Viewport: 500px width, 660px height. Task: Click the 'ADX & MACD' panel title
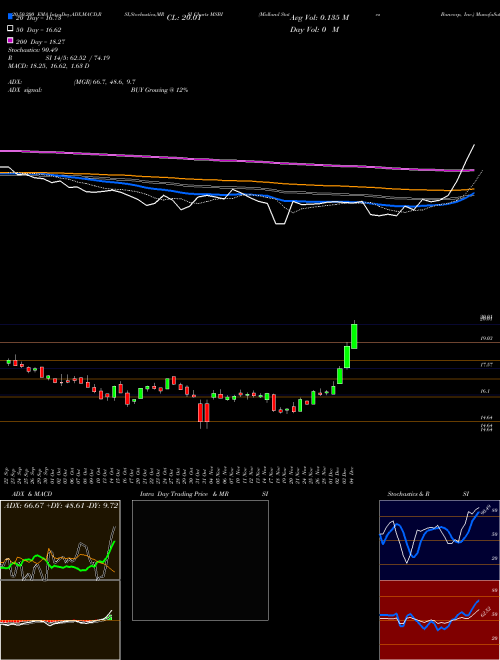[32, 494]
